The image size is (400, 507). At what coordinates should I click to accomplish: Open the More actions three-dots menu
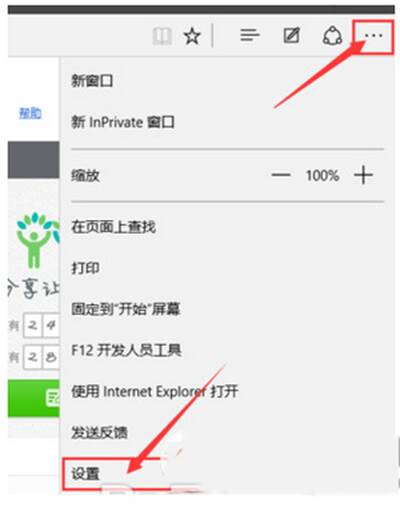[373, 36]
